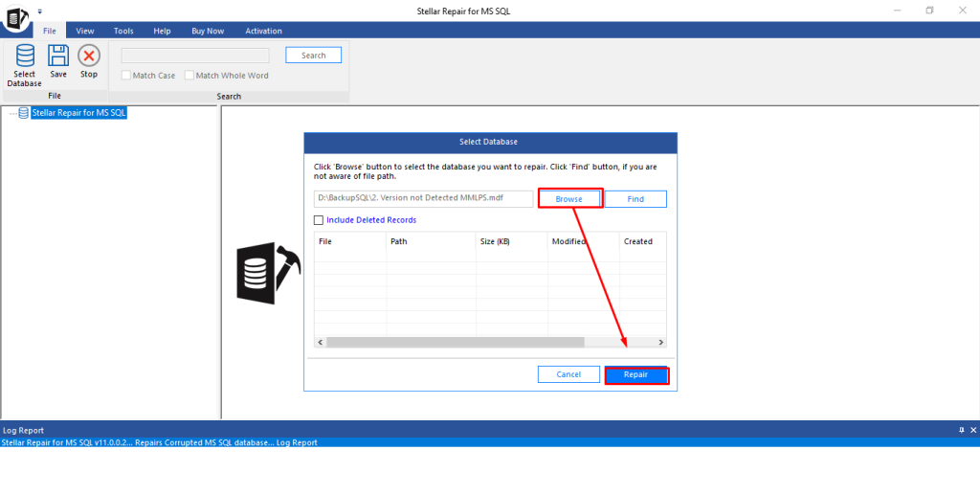980x495 pixels.
Task: Toggle the Match Case checkbox
Action: point(126,76)
